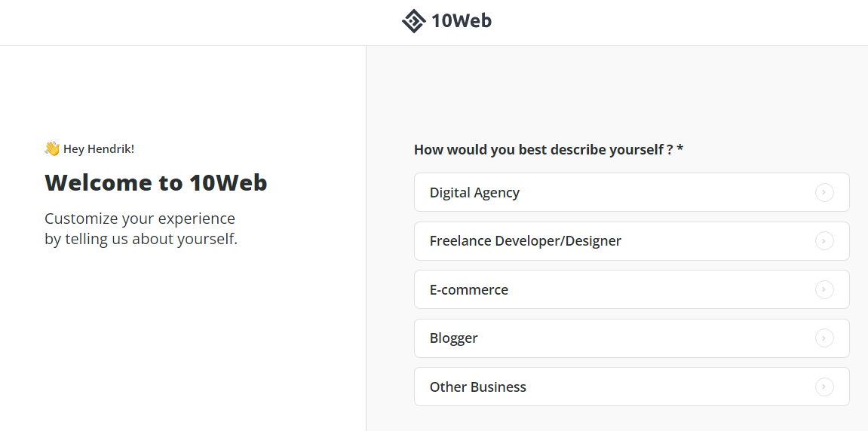Select the E-commerce option
Image resolution: width=868 pixels, height=431 pixels.
632,289
